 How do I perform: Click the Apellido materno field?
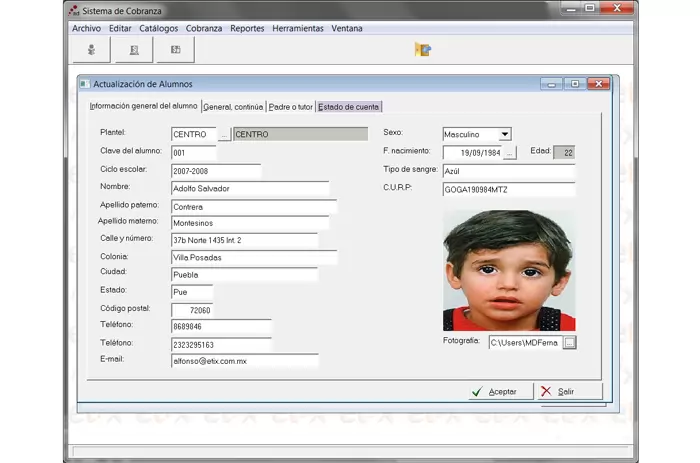coord(250,223)
